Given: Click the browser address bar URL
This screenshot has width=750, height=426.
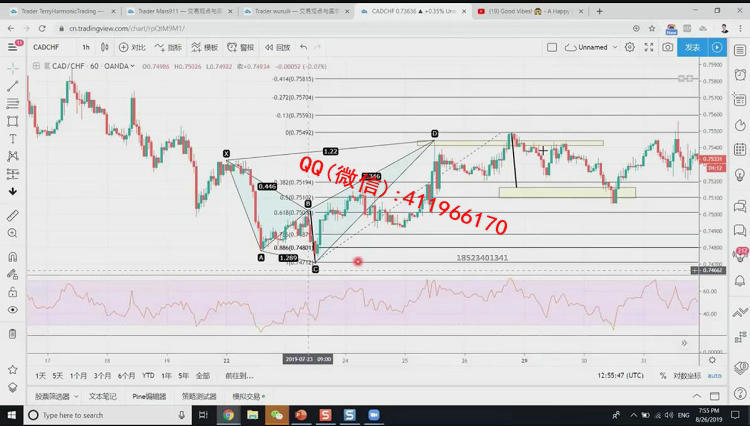Looking at the screenshot, I should click(x=127, y=29).
